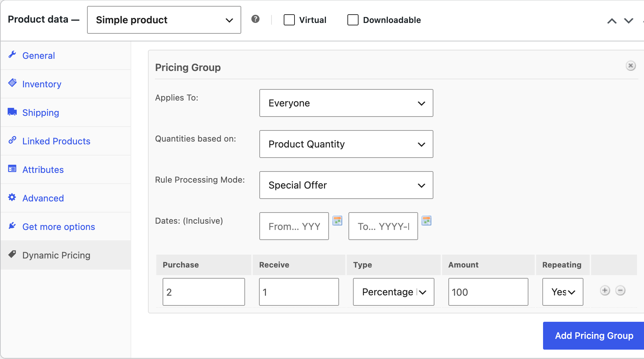Click the Receive quantity field

[x=299, y=292]
